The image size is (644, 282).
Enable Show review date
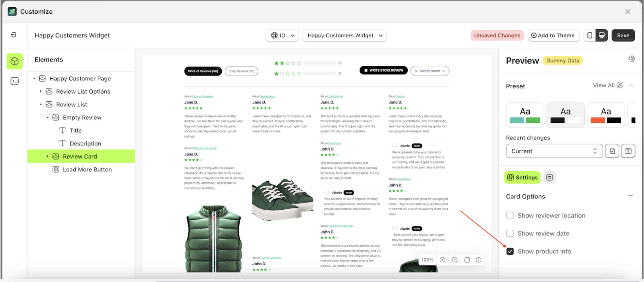click(510, 233)
